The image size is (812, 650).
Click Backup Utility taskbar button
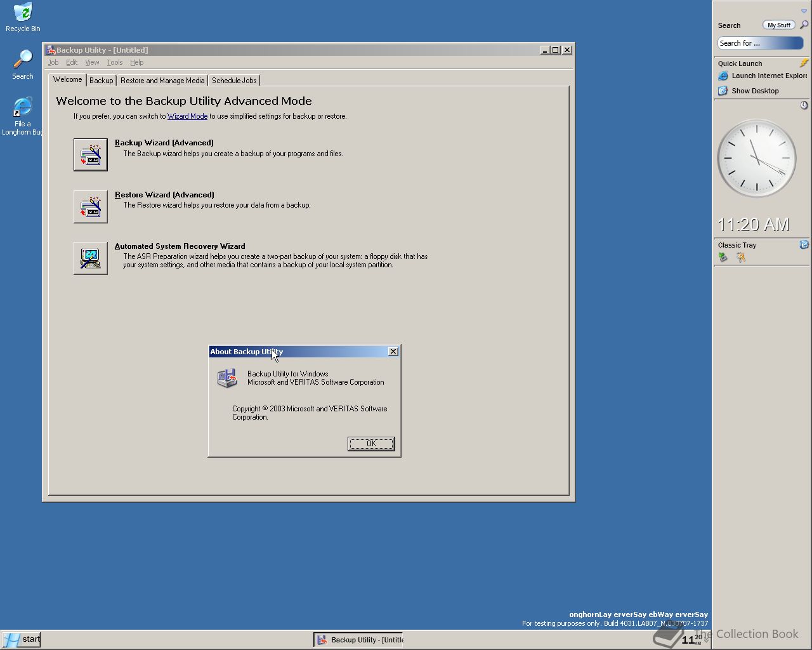(x=359, y=640)
